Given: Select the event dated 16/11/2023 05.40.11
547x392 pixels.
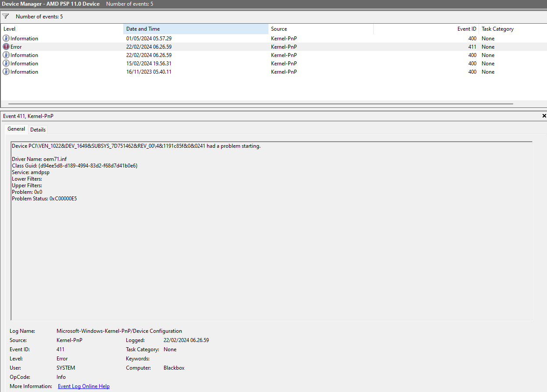Looking at the screenshot, I should [x=274, y=72].
